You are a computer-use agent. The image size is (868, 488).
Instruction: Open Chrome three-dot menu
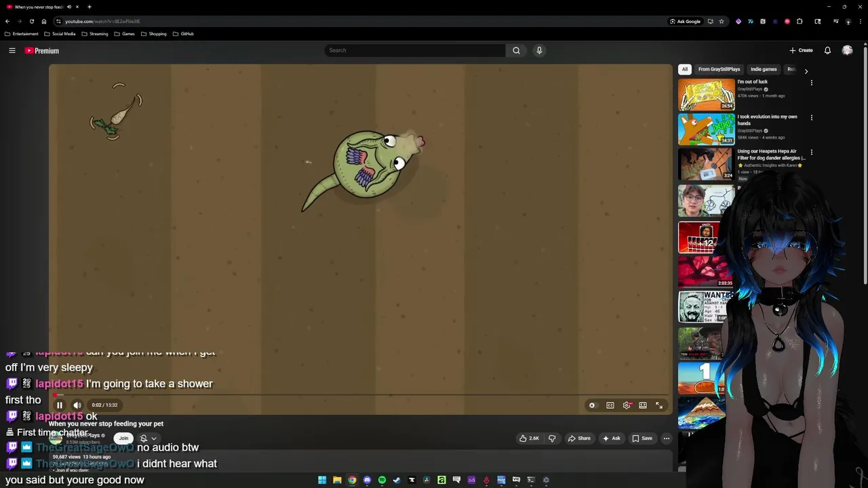point(861,21)
